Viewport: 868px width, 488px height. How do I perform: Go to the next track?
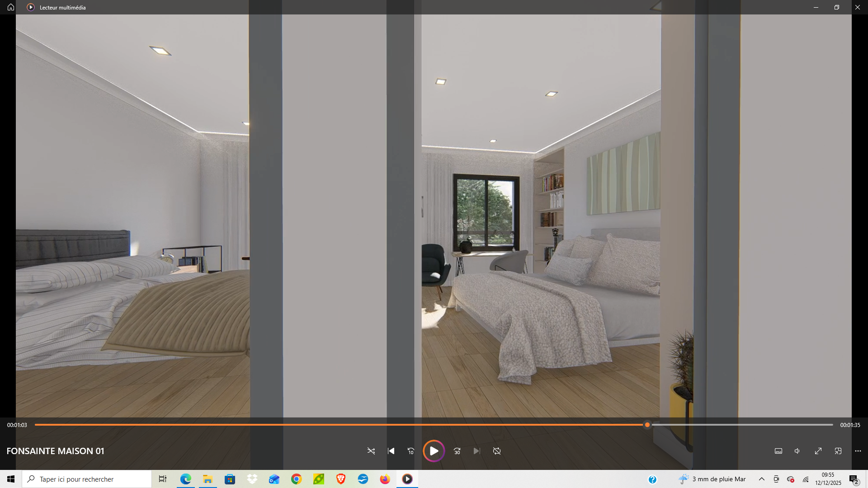(x=476, y=451)
